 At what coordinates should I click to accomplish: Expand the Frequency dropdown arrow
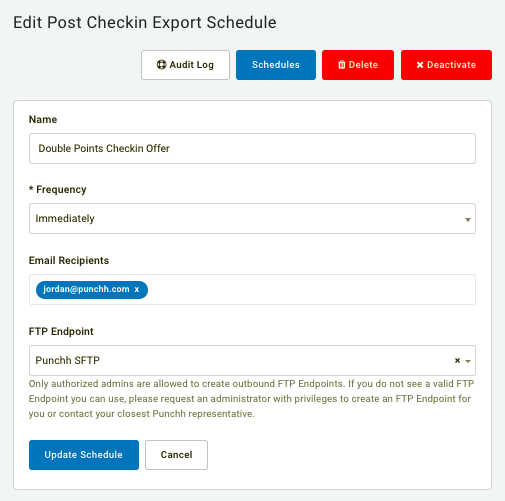click(x=468, y=219)
